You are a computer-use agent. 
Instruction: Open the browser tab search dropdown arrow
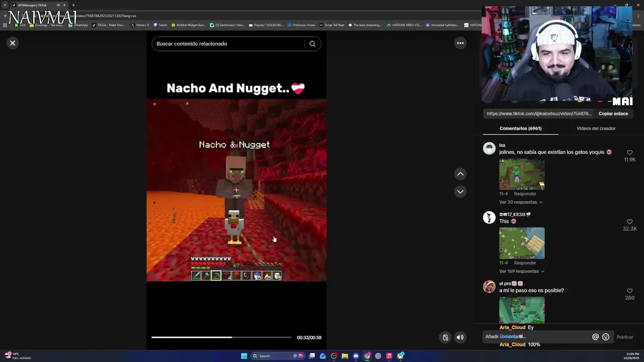point(5,5)
